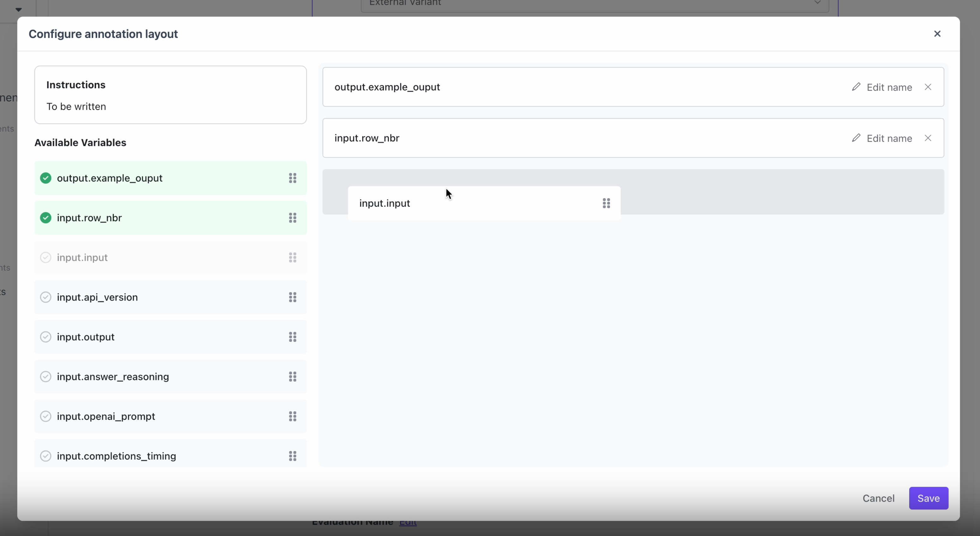Save the annotation layout
Image resolution: width=980 pixels, height=536 pixels.
click(x=928, y=498)
